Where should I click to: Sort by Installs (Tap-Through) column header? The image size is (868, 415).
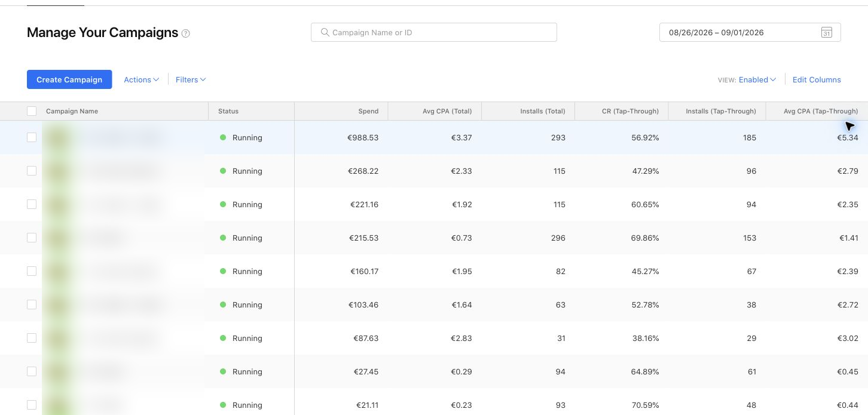(721, 111)
